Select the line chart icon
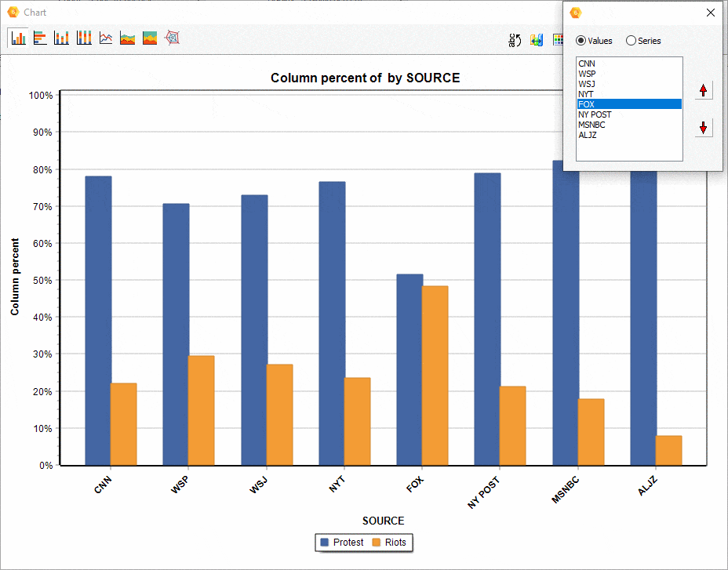Screen dimensions: 728x570 105,38
